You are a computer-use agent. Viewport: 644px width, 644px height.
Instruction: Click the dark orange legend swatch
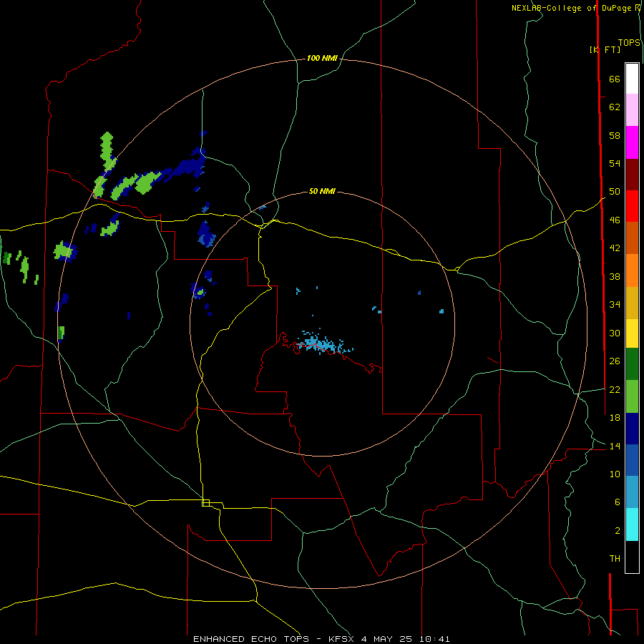632,238
